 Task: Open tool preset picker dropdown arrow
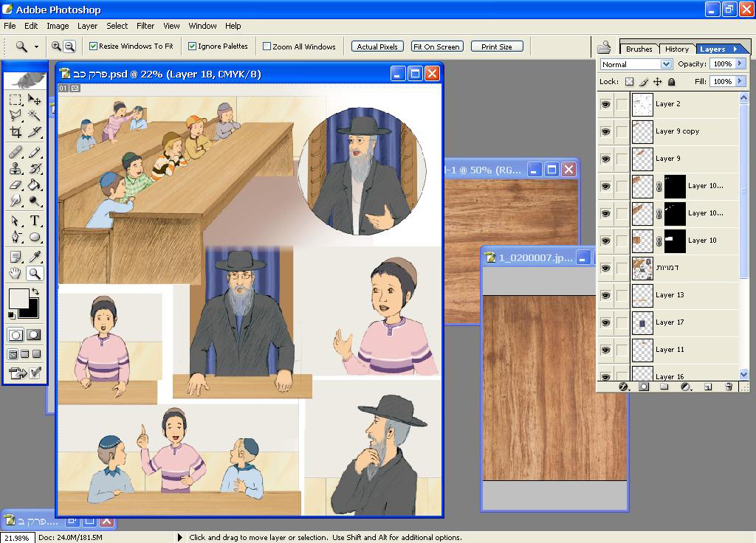(x=36, y=46)
